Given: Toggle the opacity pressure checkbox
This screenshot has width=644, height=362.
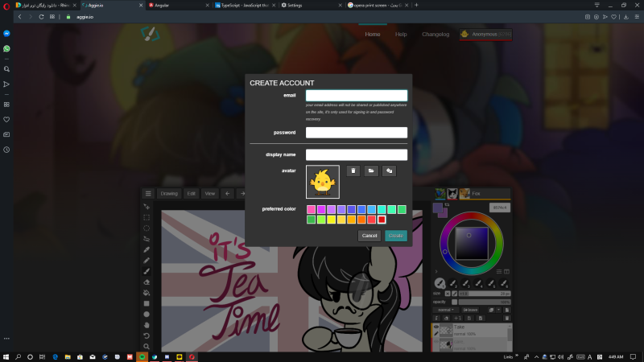Looking at the screenshot, I should (454, 302).
